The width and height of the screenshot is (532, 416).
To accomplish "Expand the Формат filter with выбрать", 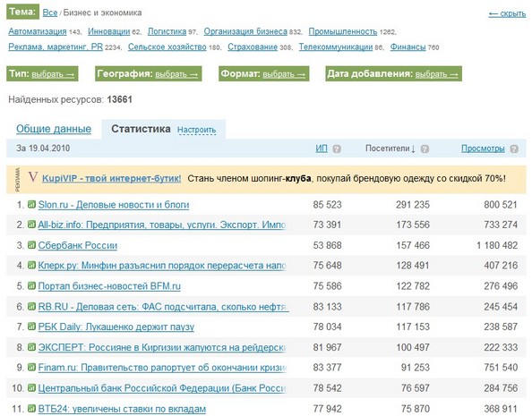I will coord(284,74).
